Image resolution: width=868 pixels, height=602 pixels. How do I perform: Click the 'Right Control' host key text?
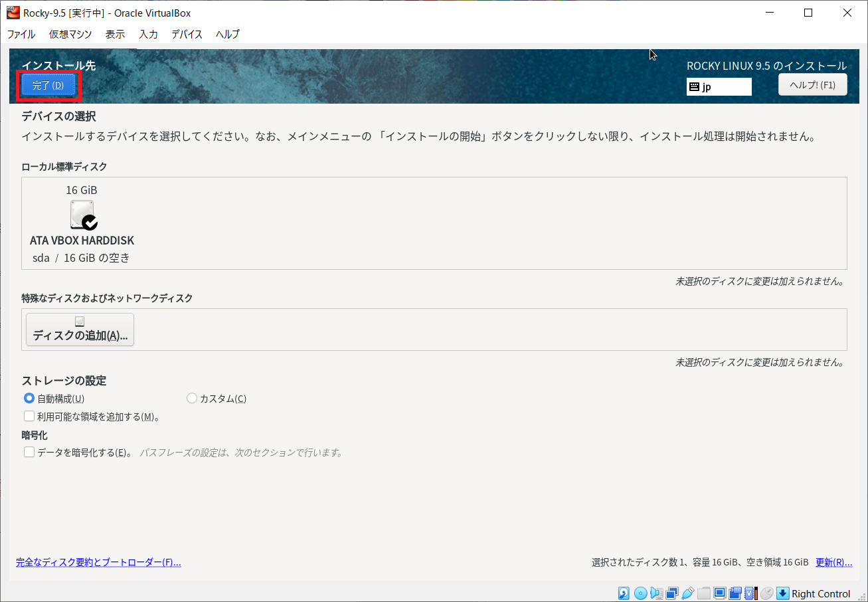click(x=821, y=594)
